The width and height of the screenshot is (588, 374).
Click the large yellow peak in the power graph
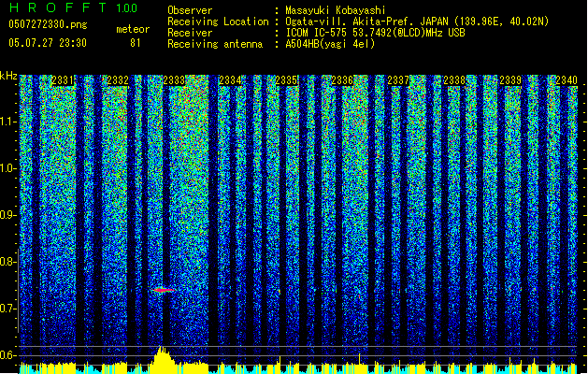tap(162, 360)
